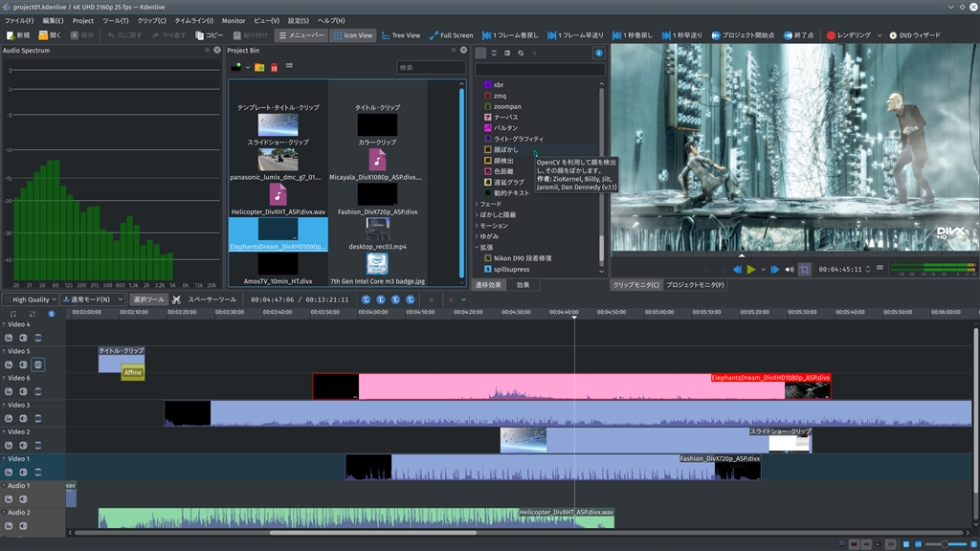Toggle the highlighted Video 5 track button
This screenshot has height=551, width=980.
click(x=38, y=364)
